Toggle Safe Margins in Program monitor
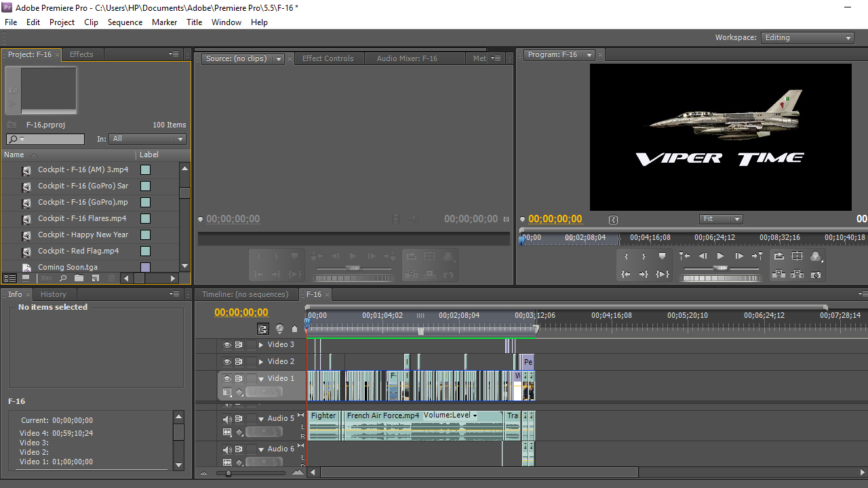The height and width of the screenshot is (488, 868). (x=797, y=256)
